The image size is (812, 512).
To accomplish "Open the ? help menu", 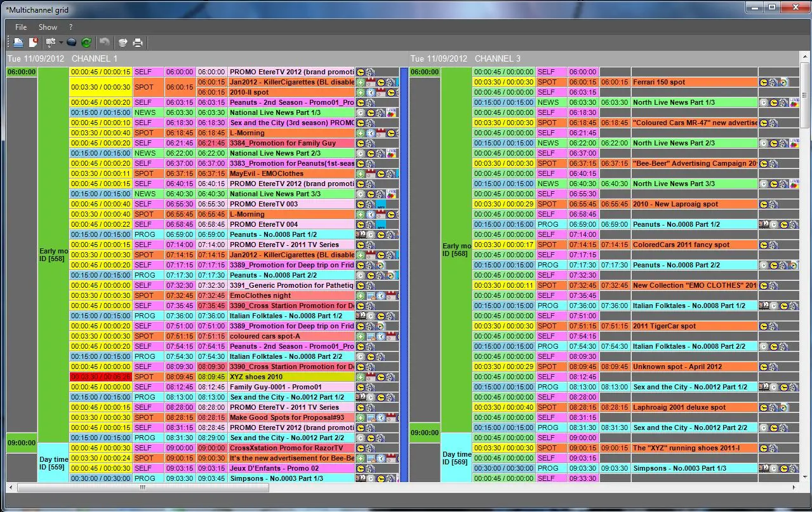I will pos(71,27).
